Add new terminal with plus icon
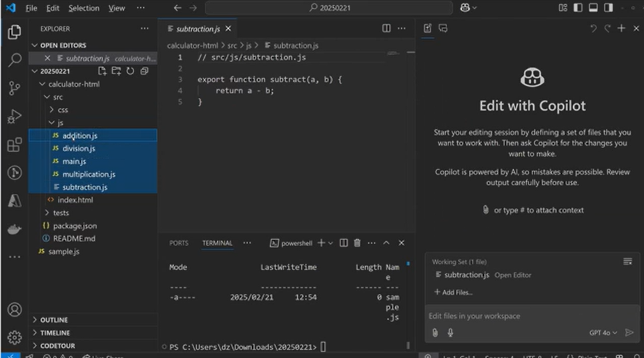 321,243
